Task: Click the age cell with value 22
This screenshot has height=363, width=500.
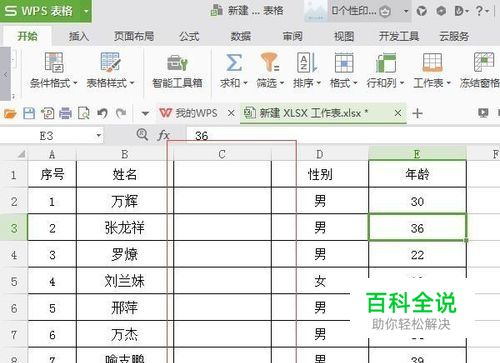Action: 417,255
